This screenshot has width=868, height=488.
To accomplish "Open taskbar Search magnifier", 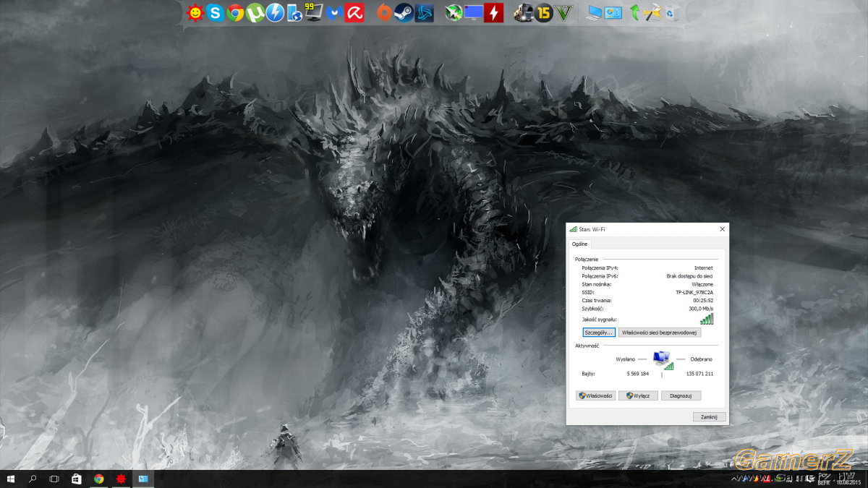I will (33, 479).
